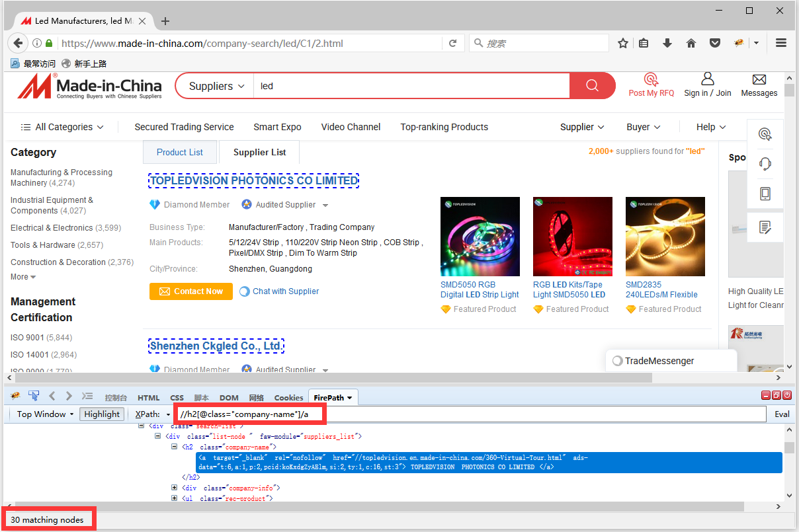Open the Firebug HTML tab
Screen dimensions: 799x532
click(x=149, y=398)
